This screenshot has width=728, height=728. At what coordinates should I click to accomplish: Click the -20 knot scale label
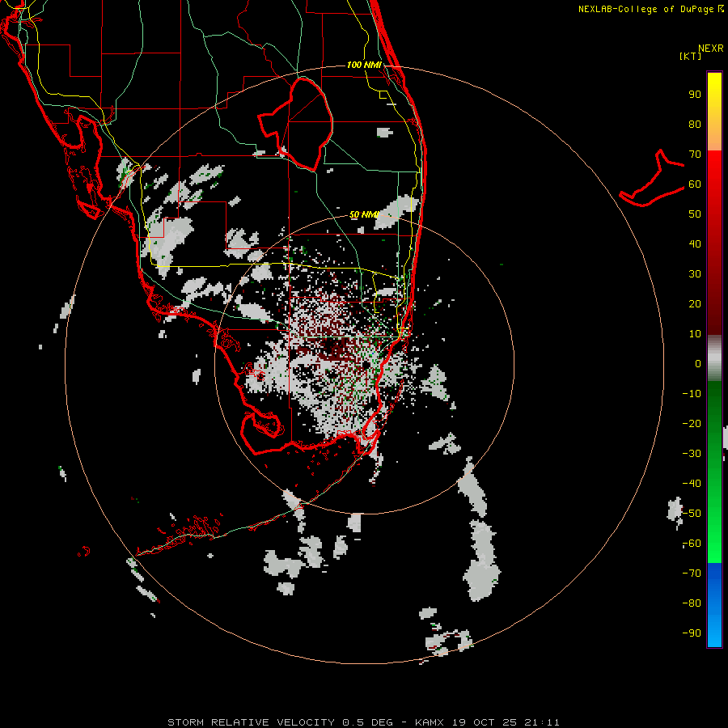tap(692, 424)
